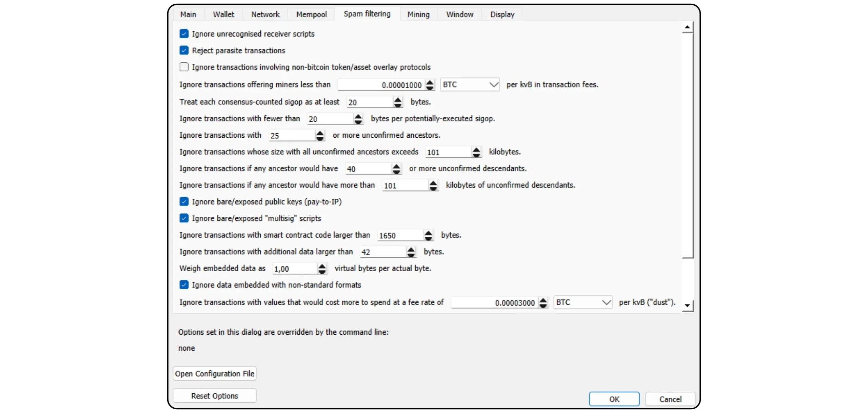Image resolution: width=868 pixels, height=413 pixels.
Task: Increase unconfirmed ancestors count with up arrow
Action: (x=320, y=133)
